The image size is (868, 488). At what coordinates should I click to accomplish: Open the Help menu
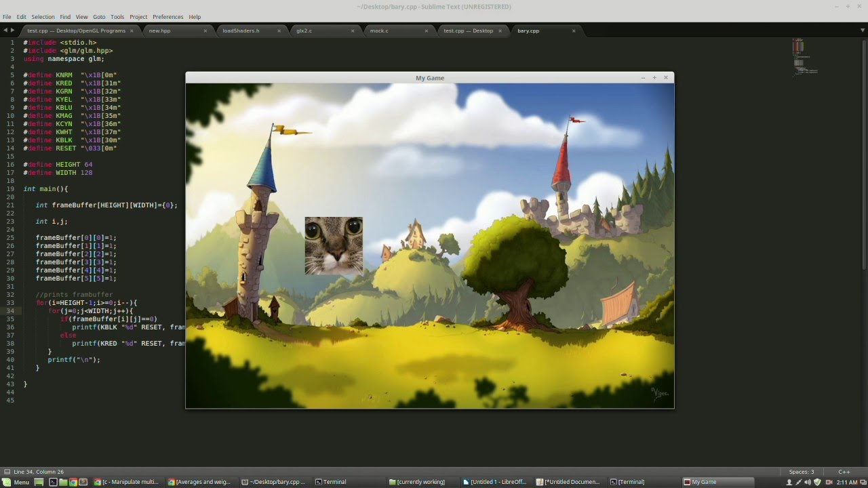195,16
